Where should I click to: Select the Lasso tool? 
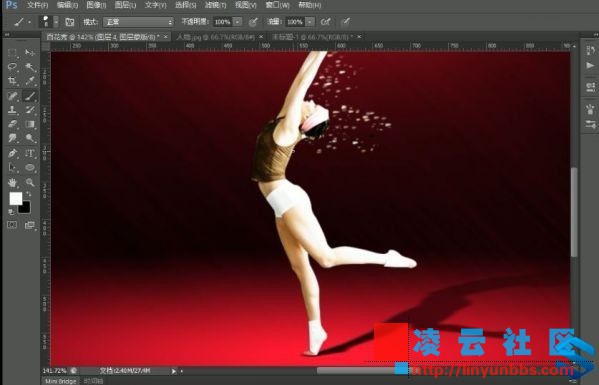coord(12,66)
